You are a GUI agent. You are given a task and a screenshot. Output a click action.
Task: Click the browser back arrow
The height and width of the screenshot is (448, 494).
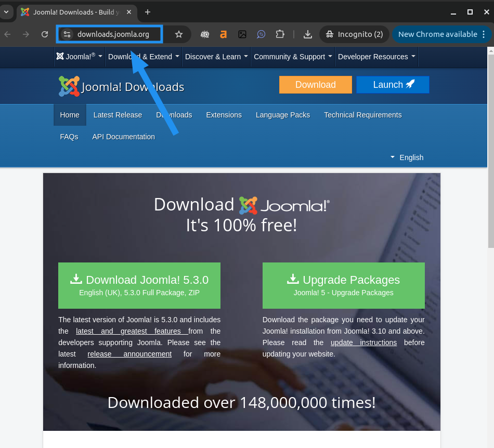[x=8, y=34]
